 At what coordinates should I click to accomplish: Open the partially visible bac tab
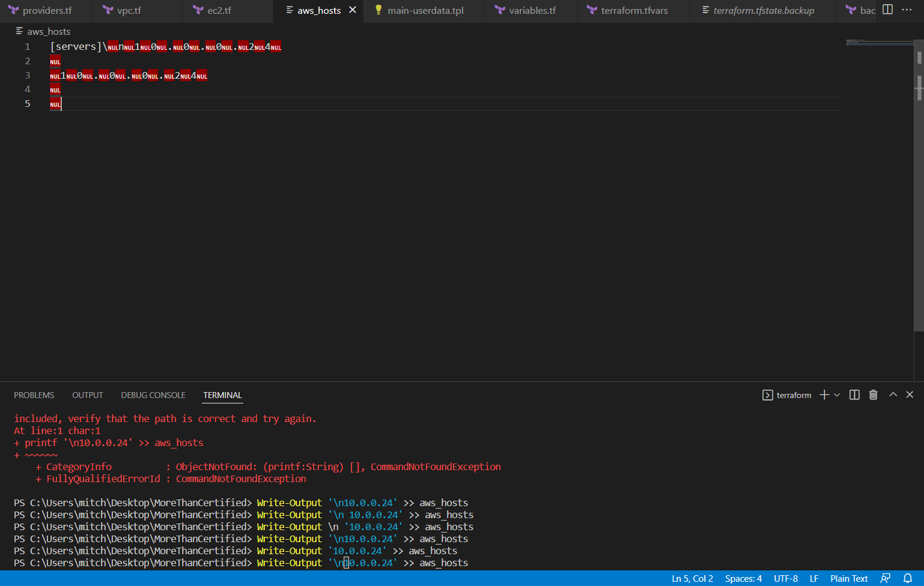(x=860, y=11)
